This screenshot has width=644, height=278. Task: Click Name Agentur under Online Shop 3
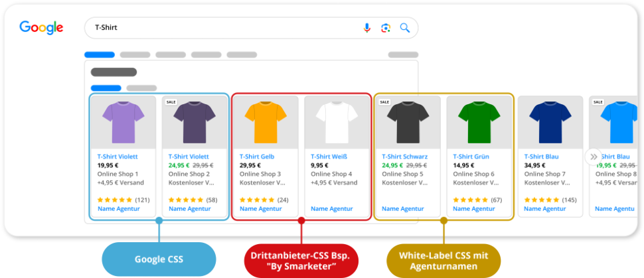(261, 208)
